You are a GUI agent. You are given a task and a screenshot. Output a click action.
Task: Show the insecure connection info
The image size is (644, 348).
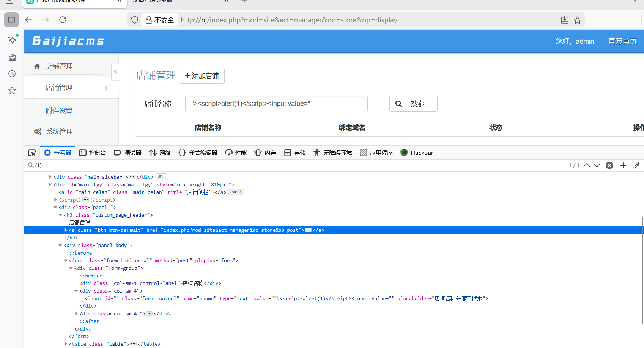pyautogui.click(x=160, y=20)
